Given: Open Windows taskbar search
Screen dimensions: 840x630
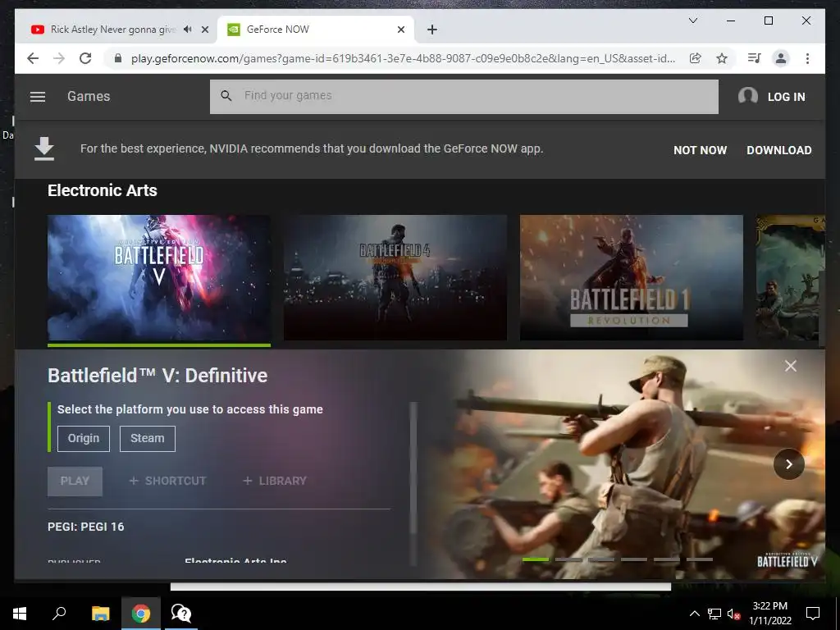Looking at the screenshot, I should coord(59,614).
